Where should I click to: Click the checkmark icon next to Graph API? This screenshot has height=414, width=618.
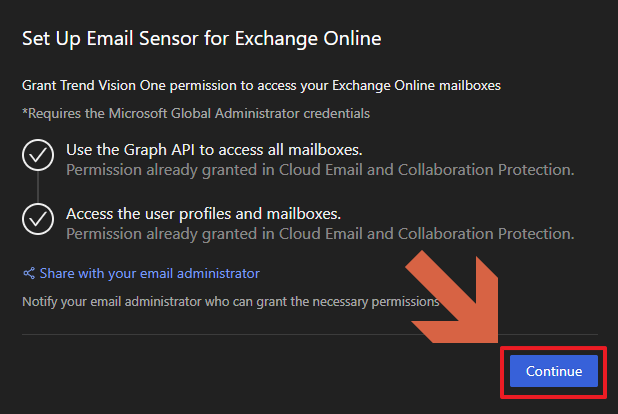click(38, 156)
